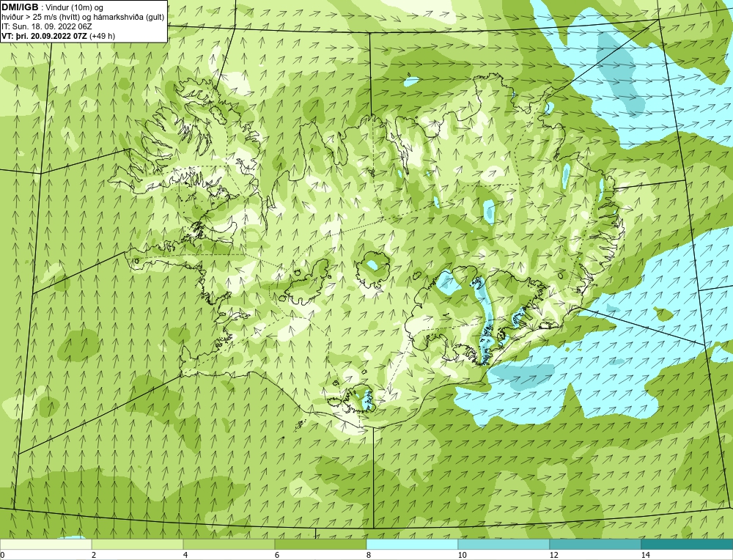This screenshot has width=733, height=560.
Task: Click the legend value label 10
Action: [462, 555]
